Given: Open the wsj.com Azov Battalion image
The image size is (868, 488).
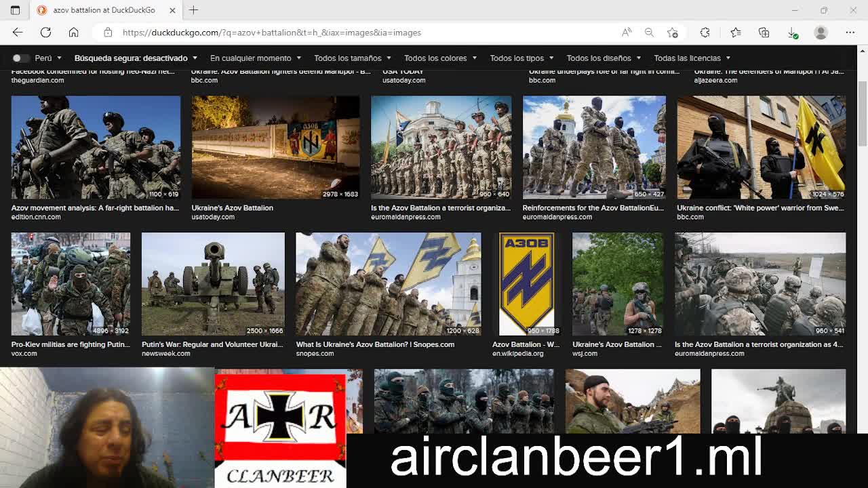Looking at the screenshot, I should click(618, 284).
